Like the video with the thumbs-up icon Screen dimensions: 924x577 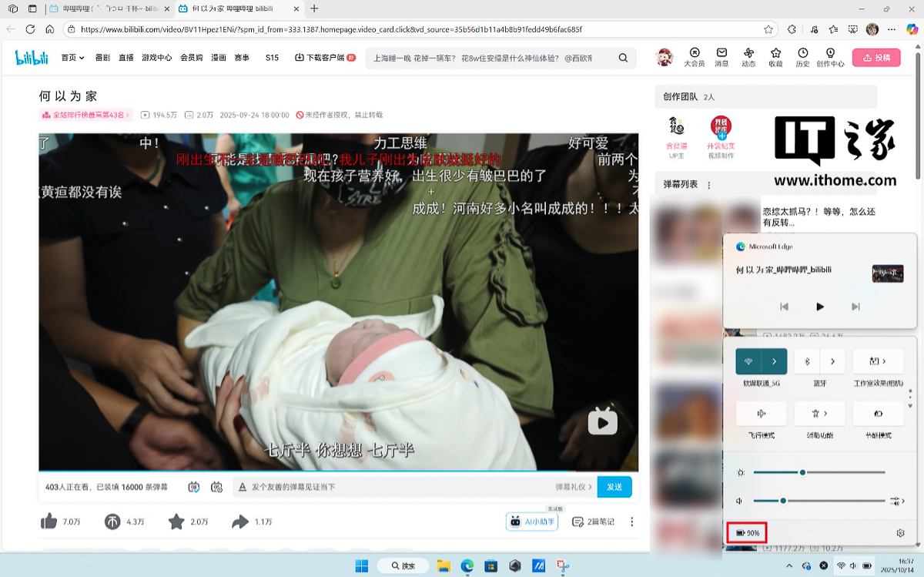click(49, 522)
